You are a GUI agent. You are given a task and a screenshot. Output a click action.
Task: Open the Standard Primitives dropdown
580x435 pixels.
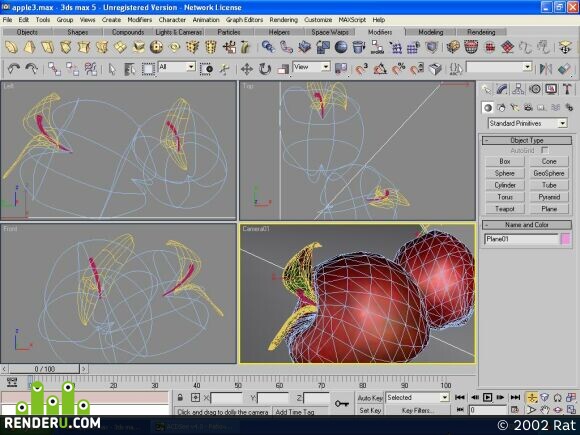pos(527,123)
